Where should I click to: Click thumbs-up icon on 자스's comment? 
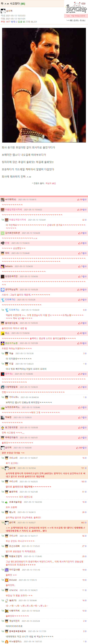pyautogui.click(x=78, y=333)
